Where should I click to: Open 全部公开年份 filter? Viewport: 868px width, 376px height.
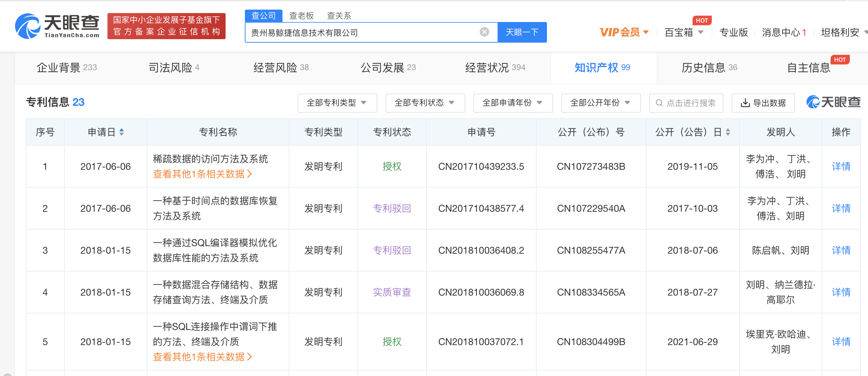coord(601,103)
